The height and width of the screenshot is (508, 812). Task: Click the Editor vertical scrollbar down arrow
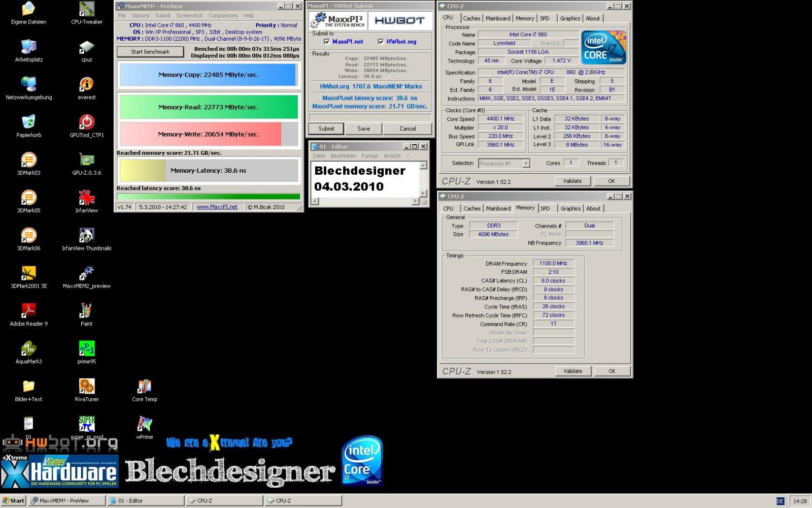coord(424,194)
